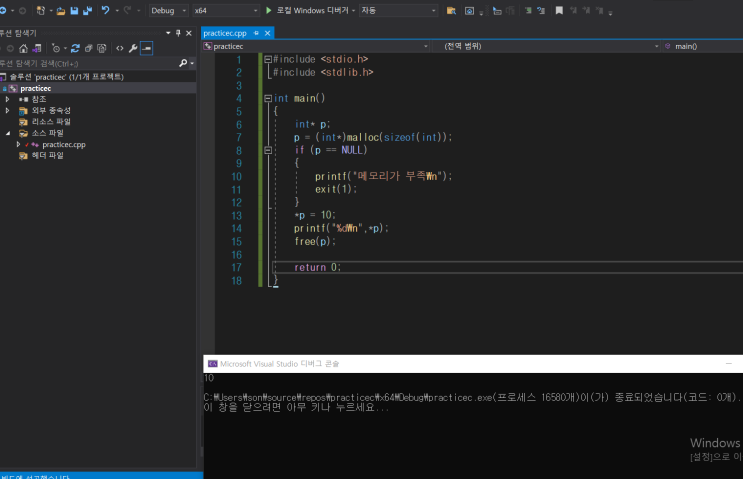This screenshot has height=479, width=743.
Task: Open the practicec project scope dropdown
Action: 316,46
